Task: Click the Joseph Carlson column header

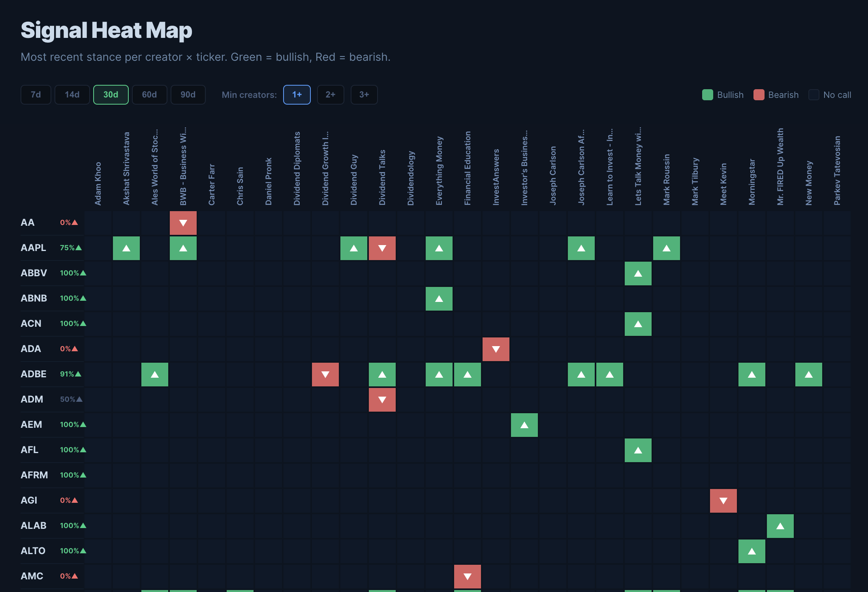Action: click(553, 176)
